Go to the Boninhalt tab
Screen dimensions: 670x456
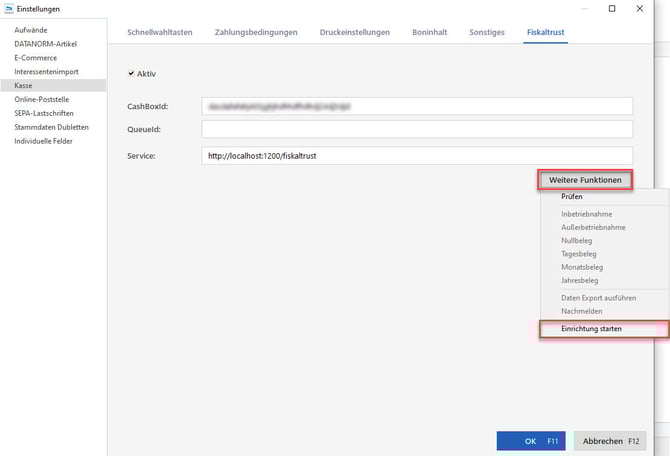tap(430, 32)
